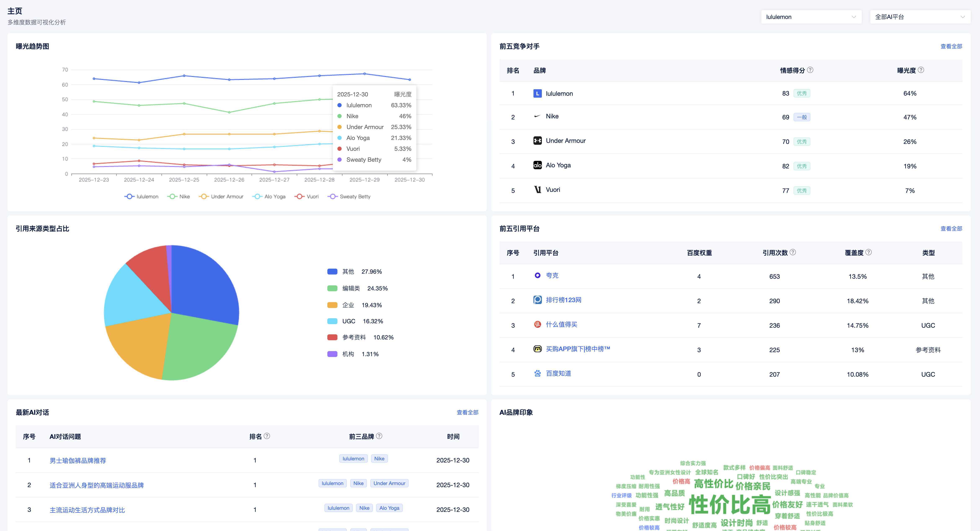Click the 编辑类 green legend swatch
Viewport: 980px width, 531px height.
[332, 288]
